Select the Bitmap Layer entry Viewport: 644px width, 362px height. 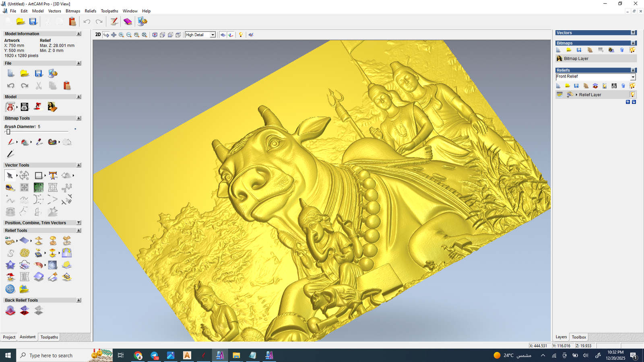(576, 59)
